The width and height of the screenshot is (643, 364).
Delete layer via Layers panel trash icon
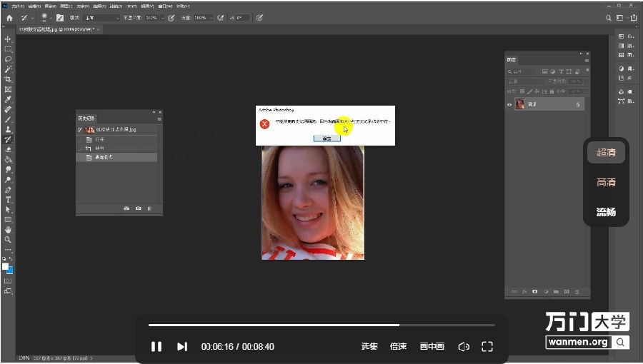coord(577,292)
